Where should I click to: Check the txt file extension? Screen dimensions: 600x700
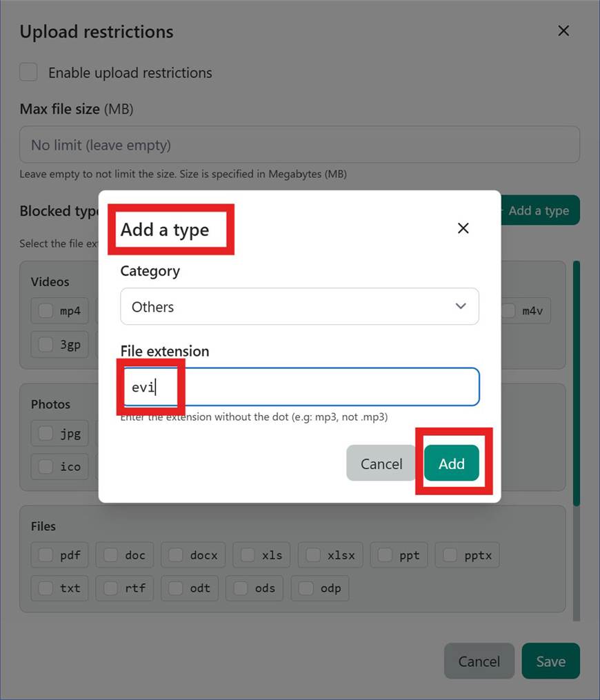click(x=46, y=588)
